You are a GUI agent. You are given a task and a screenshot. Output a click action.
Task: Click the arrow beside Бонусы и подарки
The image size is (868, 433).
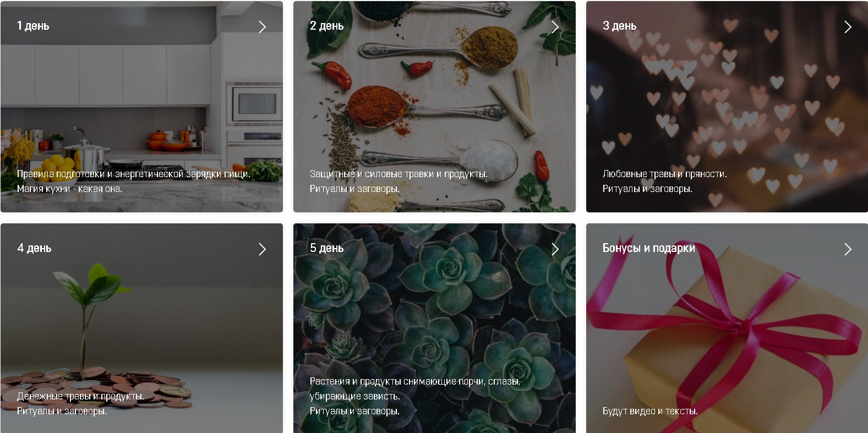point(848,249)
